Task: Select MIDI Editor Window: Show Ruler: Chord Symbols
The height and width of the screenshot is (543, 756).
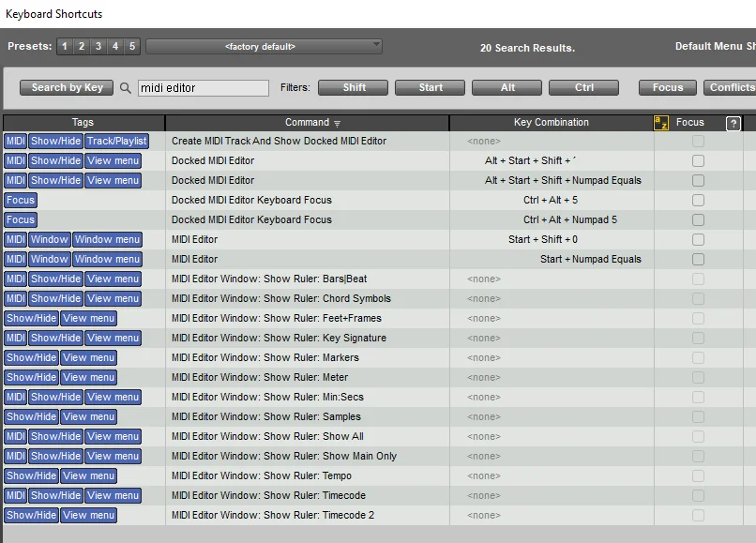Action: click(x=281, y=298)
